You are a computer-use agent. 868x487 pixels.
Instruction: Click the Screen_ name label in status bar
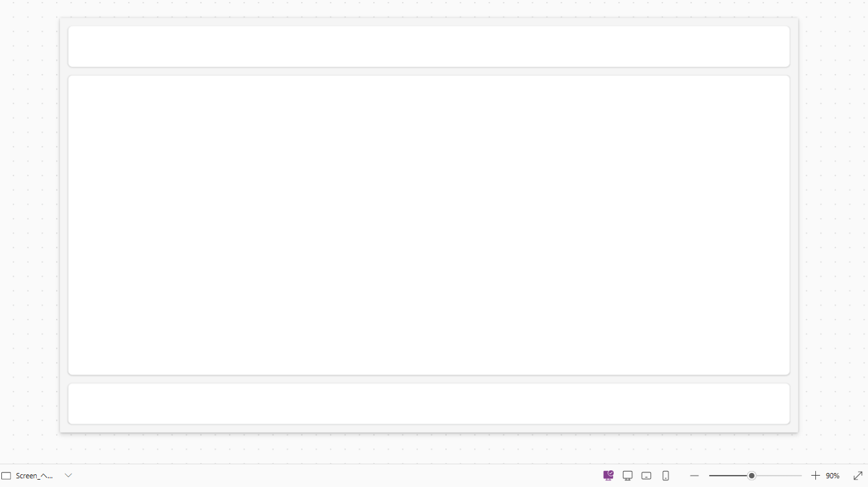pos(34,476)
